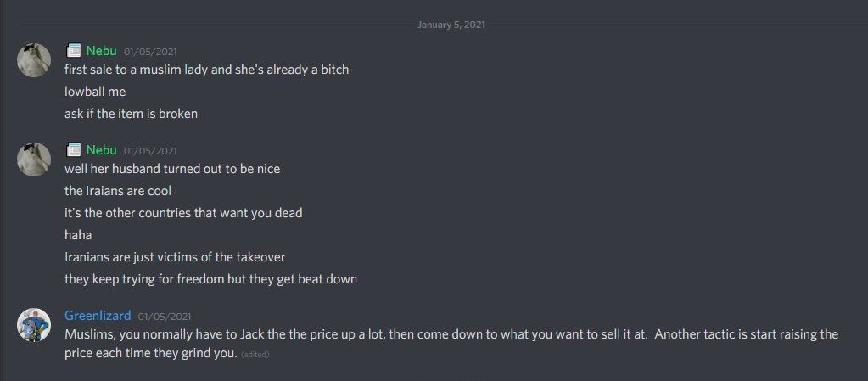Select the Nebu username above 'well her husband' message
The height and width of the screenshot is (381, 868).
101,150
